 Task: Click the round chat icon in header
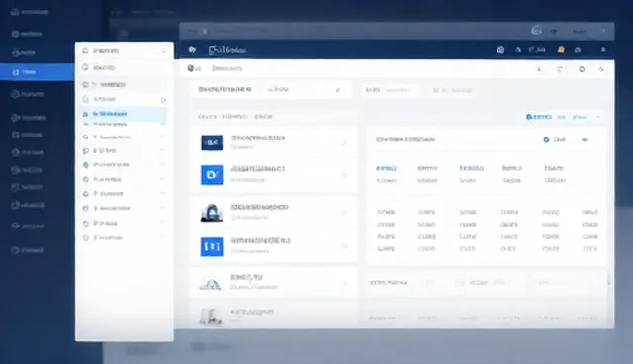click(x=500, y=50)
